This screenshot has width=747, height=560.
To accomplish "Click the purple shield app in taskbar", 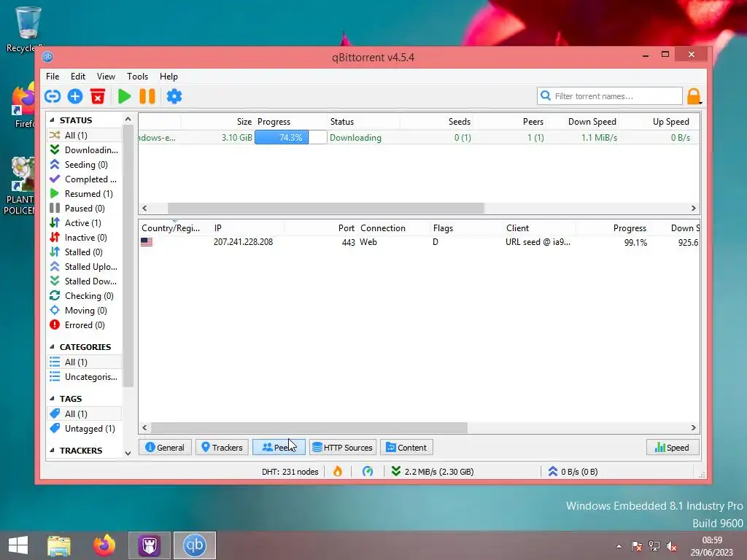I will tap(149, 545).
